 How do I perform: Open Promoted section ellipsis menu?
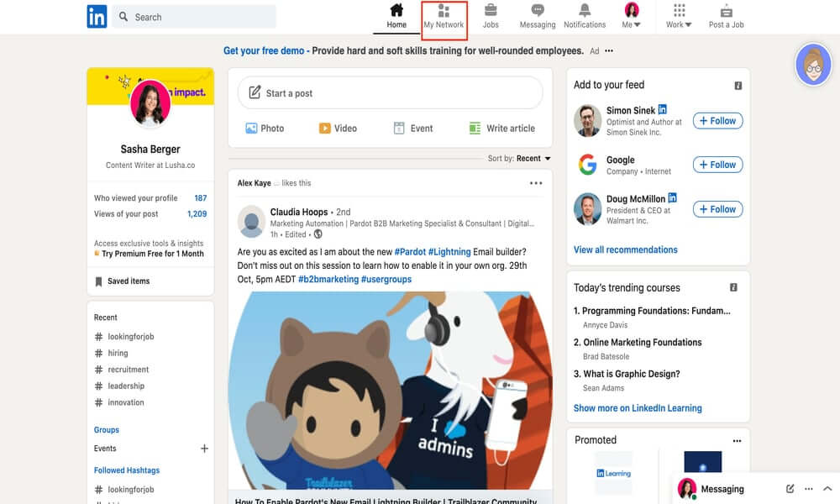738,441
